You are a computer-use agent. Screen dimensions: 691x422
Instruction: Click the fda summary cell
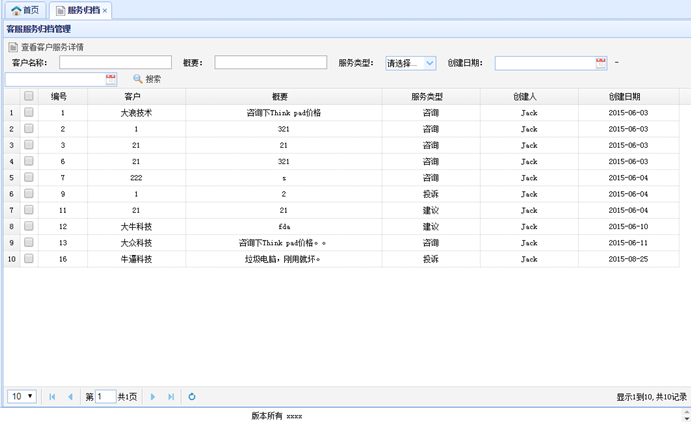tap(284, 226)
